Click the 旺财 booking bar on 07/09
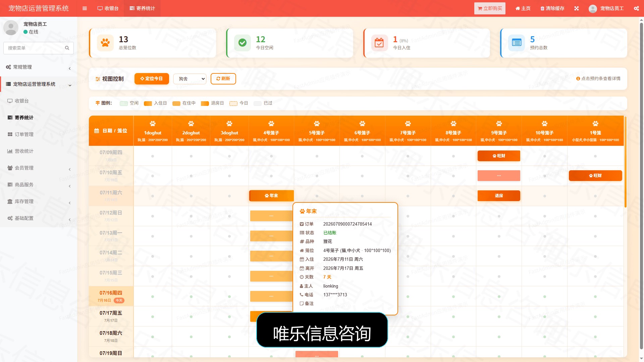Image resolution: width=644 pixels, height=362 pixels. pos(499,156)
